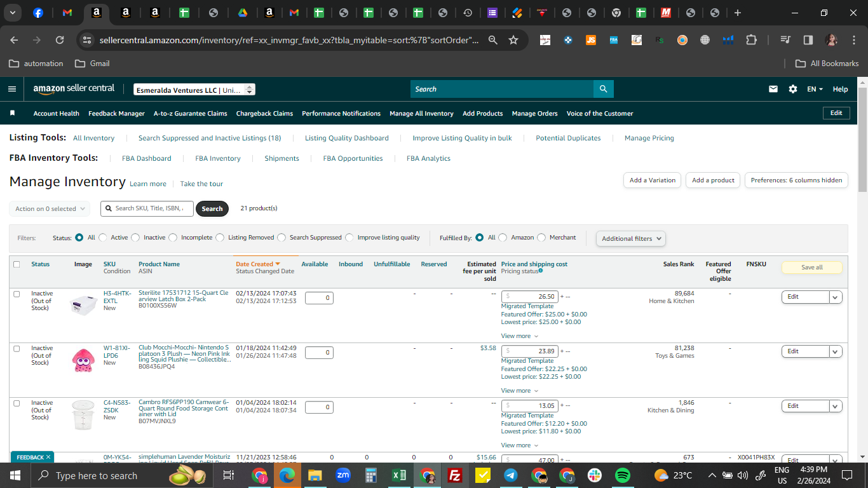Expand View more under the Sterilite price
Screen dimensions: 868x488
click(519, 336)
